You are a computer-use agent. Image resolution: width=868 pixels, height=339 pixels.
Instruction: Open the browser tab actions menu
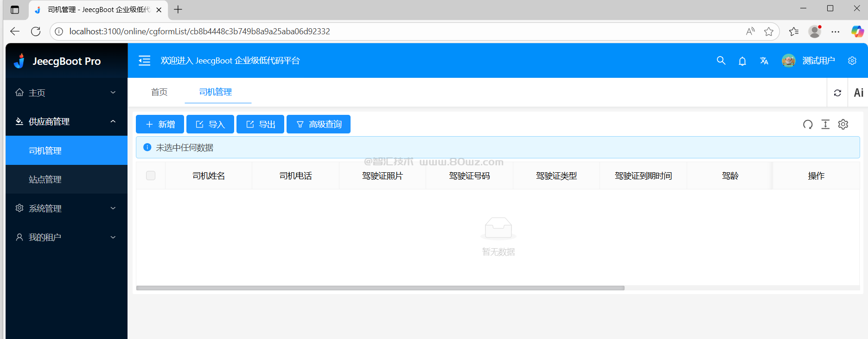coord(15,9)
